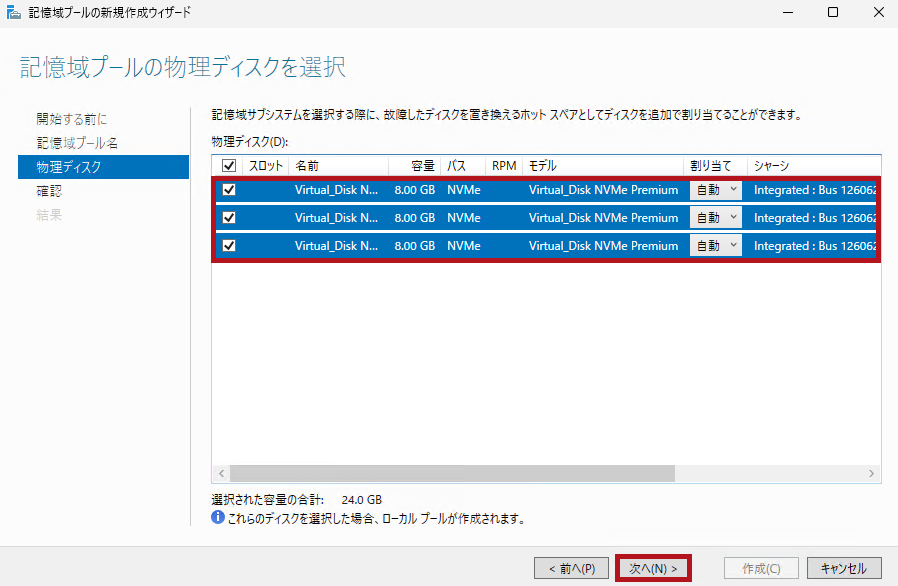Screen dimensions: 898x586
Task: Click the wizard icon in title bar
Action: pyautogui.click(x=12, y=13)
